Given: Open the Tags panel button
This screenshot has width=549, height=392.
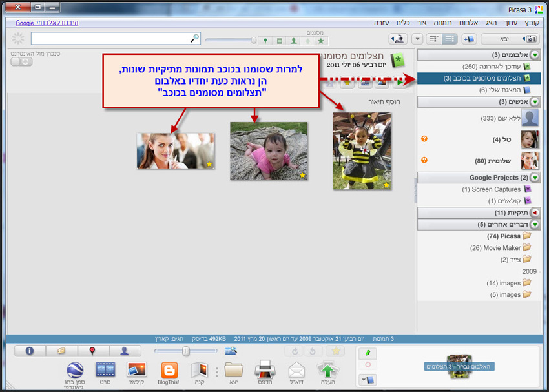Looking at the screenshot, I should pos(61,351).
